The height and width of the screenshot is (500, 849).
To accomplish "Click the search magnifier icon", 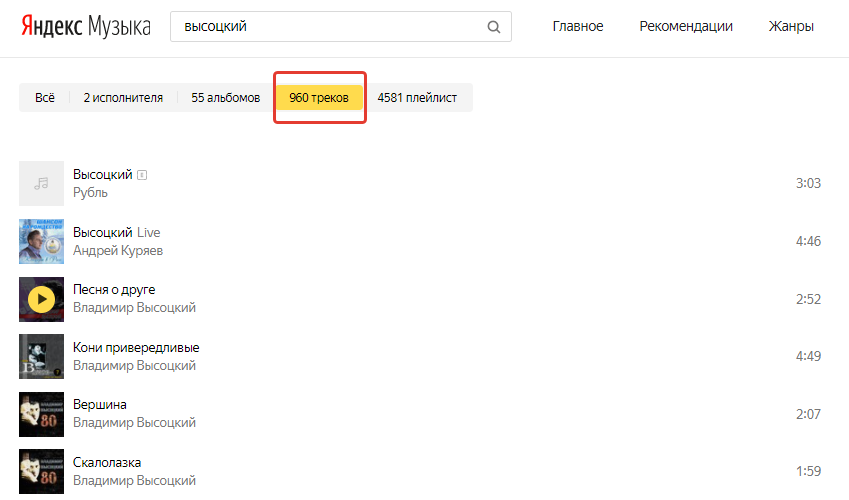I will [x=493, y=27].
